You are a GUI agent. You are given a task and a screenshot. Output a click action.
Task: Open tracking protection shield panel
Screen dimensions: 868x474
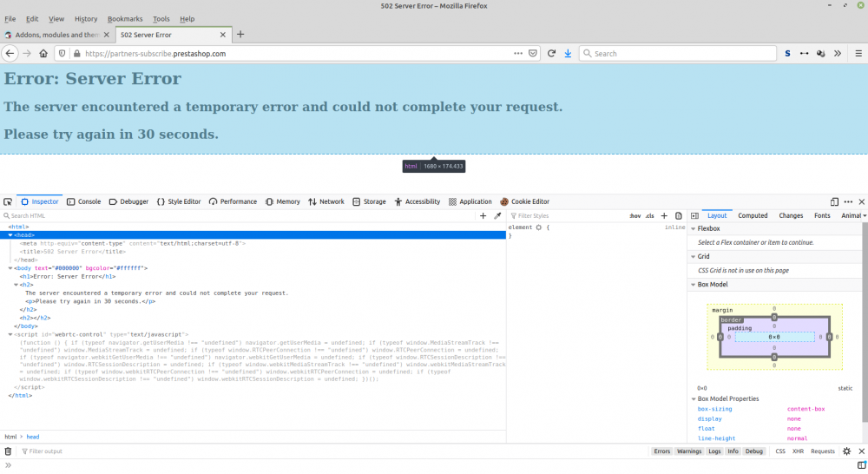point(62,54)
